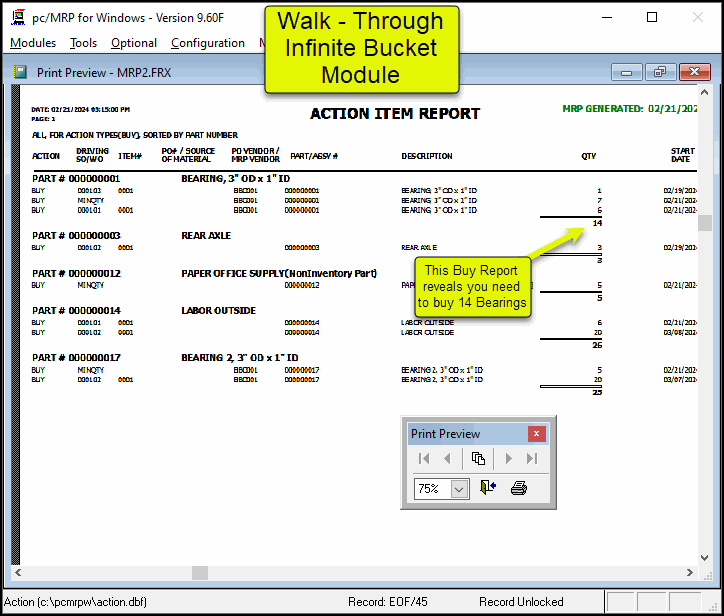This screenshot has width=724, height=616.
Task: Close the Print Preview MRP2.FRX window
Action: point(694,72)
